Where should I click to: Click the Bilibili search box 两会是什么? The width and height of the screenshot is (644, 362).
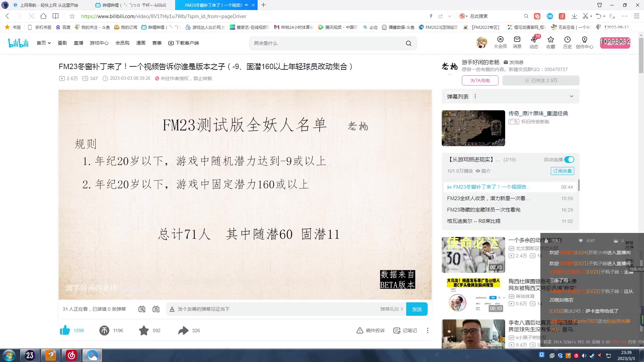pos(327,43)
